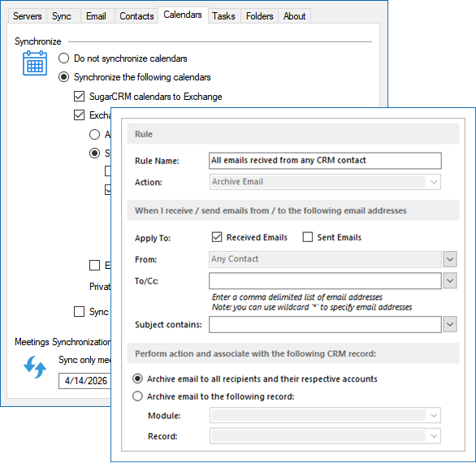Click the Apply To label
The width and height of the screenshot is (476, 463).
click(x=153, y=238)
